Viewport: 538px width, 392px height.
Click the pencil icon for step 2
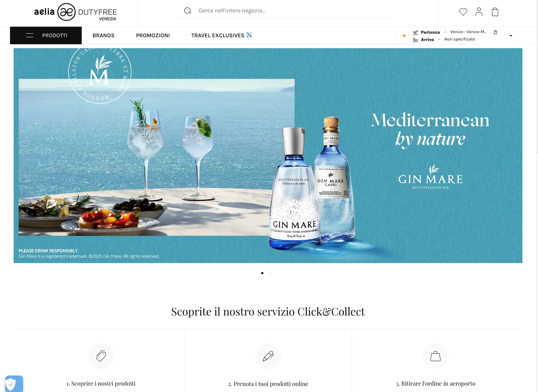pyautogui.click(x=268, y=356)
